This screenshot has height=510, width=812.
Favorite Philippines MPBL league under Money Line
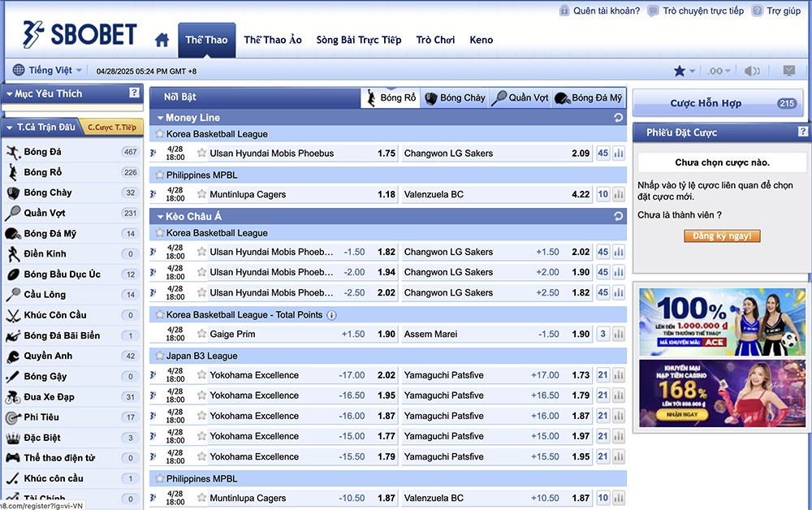159,175
